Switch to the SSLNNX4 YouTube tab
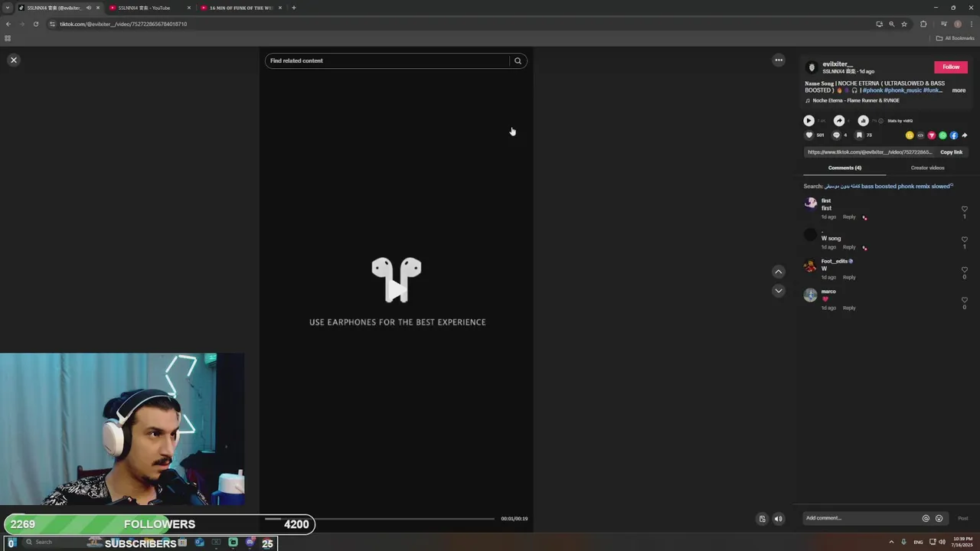Image resolution: width=980 pixels, height=551 pixels. [149, 8]
